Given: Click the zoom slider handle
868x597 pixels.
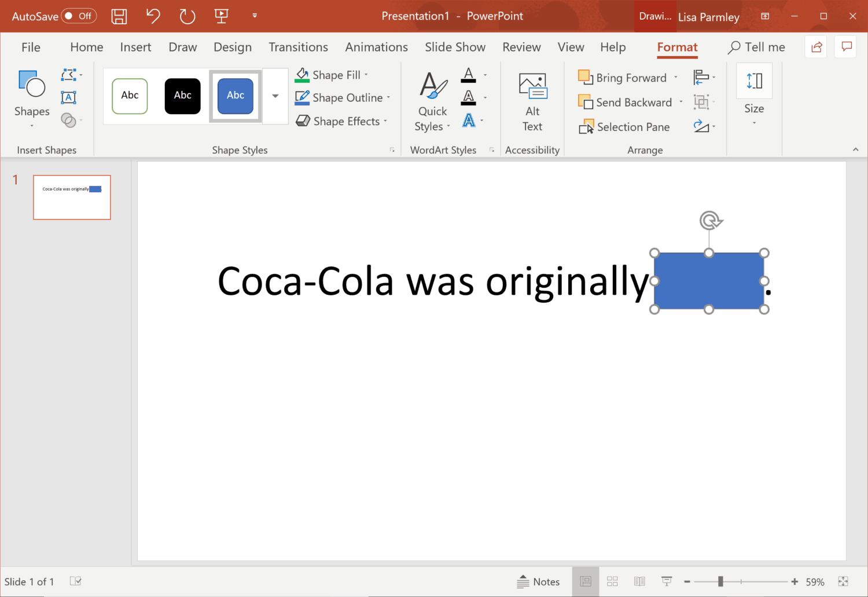Looking at the screenshot, I should (x=720, y=581).
